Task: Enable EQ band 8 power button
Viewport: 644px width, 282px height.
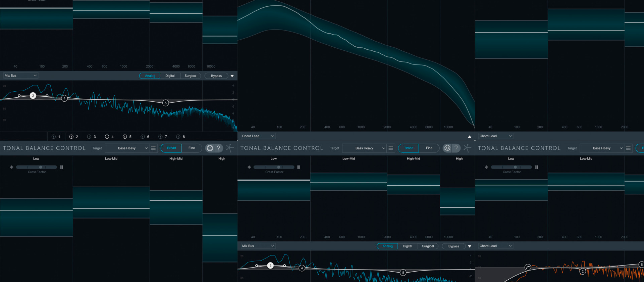Action: point(178,137)
